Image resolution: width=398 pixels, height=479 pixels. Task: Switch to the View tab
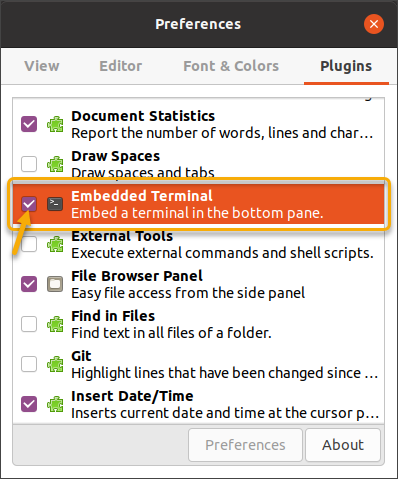pyautogui.click(x=42, y=66)
